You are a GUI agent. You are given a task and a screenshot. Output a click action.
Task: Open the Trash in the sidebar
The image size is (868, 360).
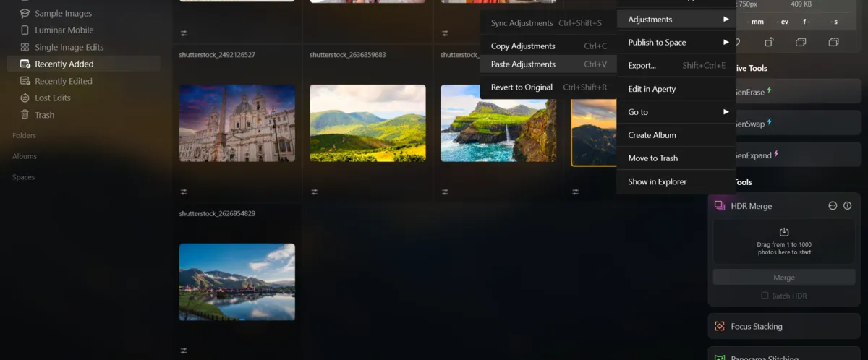click(44, 115)
